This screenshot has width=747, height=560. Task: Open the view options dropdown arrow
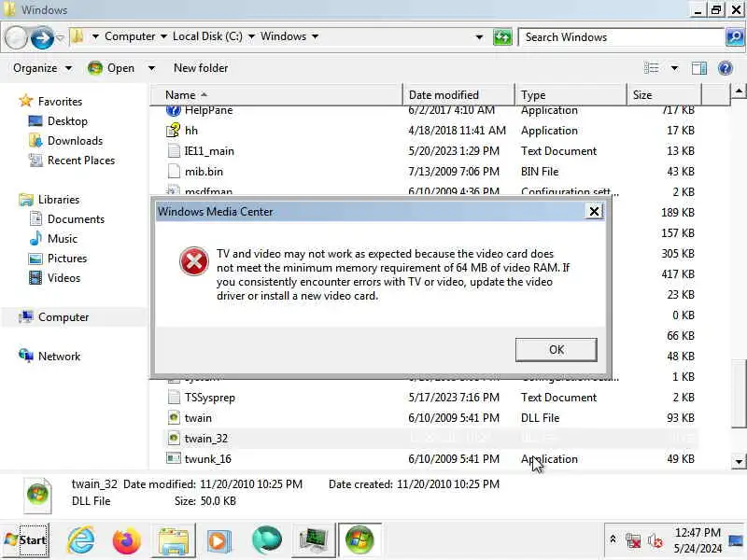674,68
